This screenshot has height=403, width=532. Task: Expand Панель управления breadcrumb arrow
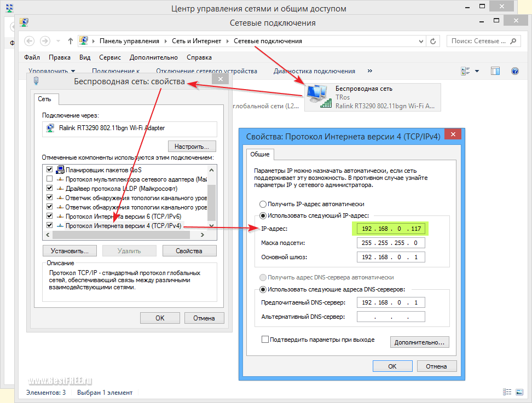pyautogui.click(x=166, y=41)
